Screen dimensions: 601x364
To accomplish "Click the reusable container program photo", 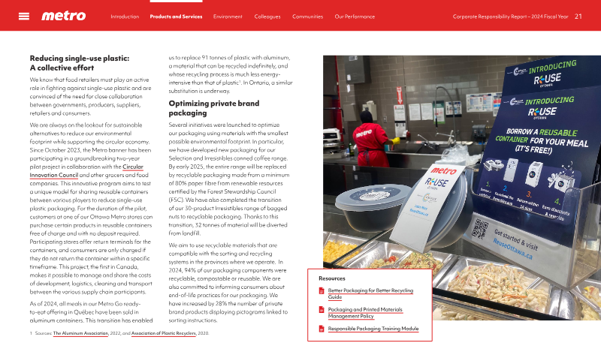I will (x=462, y=188).
